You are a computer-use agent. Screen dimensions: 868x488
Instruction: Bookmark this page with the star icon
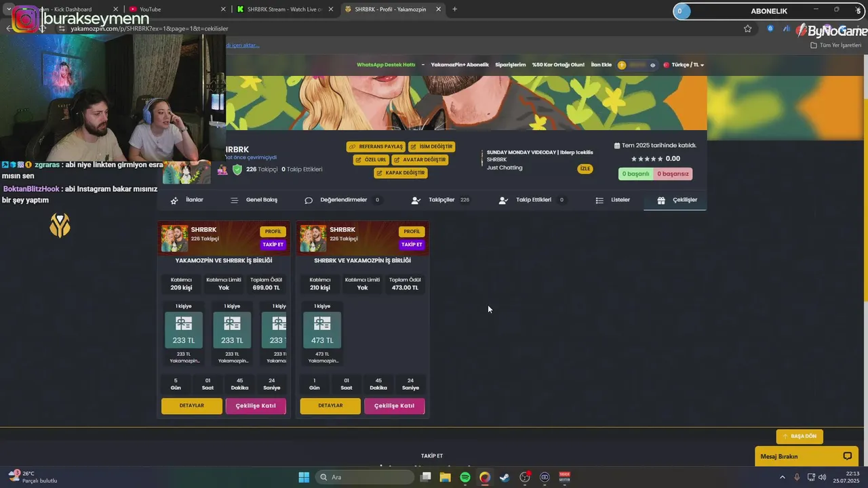tap(747, 28)
